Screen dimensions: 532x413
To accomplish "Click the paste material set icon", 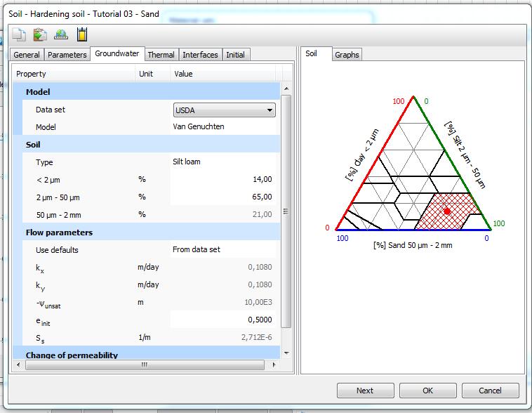I will (x=40, y=34).
